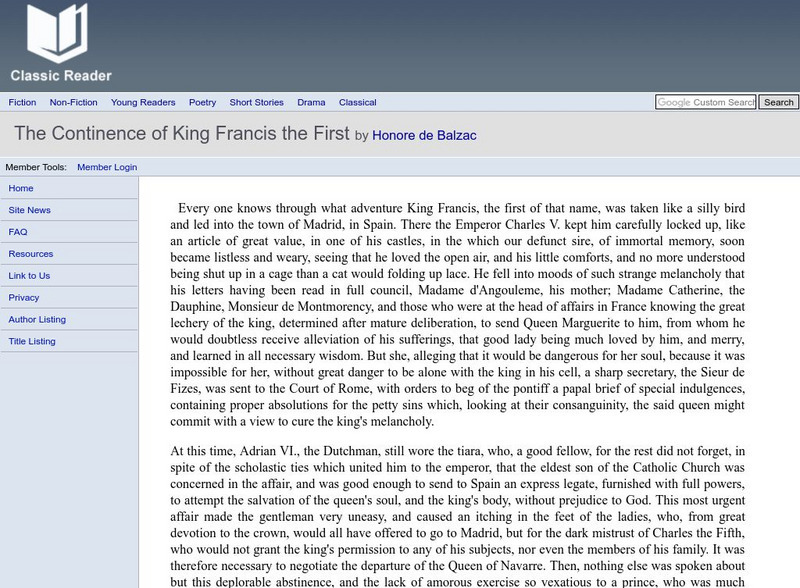Open the Honore de Balzac author page

tap(424, 135)
